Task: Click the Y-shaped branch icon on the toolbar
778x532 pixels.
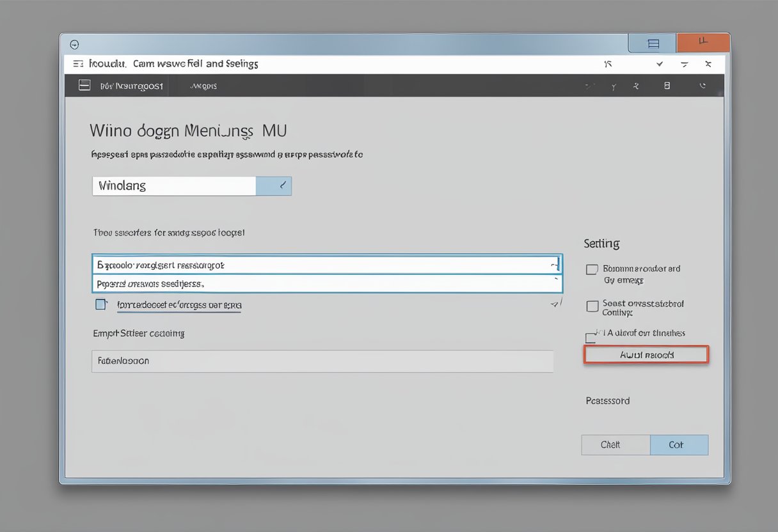Action: 613,85
